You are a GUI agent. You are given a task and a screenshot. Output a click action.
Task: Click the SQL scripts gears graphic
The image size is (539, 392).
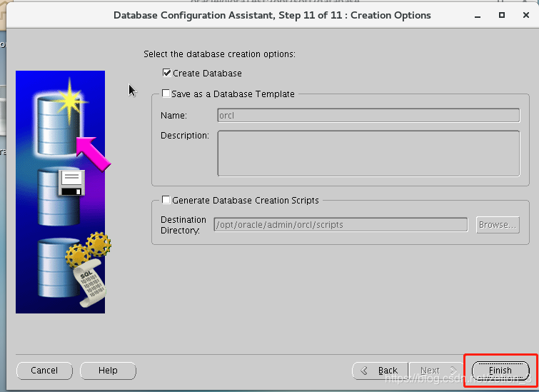click(74, 270)
